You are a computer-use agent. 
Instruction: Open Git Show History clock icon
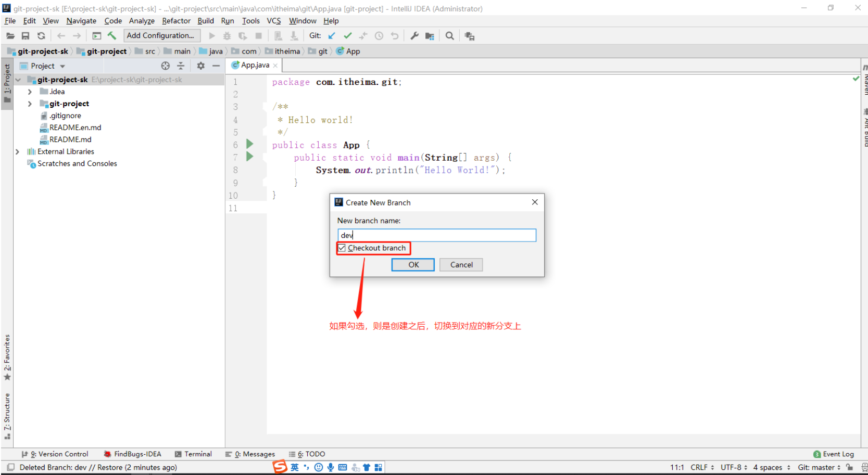(379, 35)
